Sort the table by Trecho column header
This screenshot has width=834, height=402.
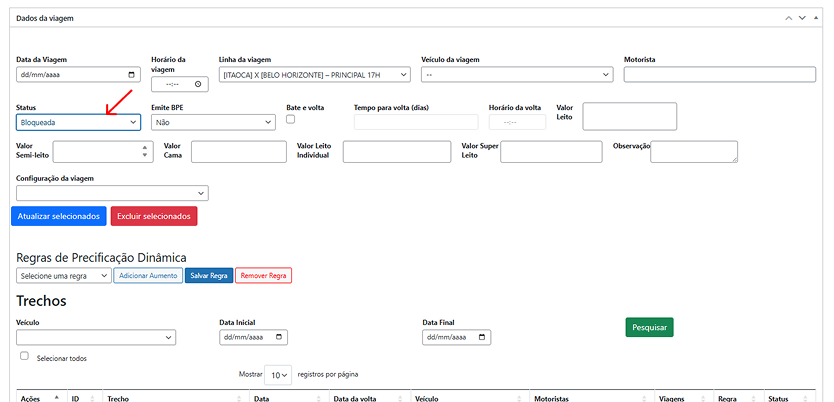pyautogui.click(x=172, y=398)
